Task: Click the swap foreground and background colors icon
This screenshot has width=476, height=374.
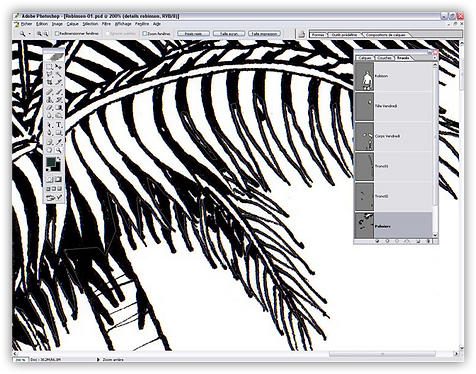Action: (x=59, y=158)
